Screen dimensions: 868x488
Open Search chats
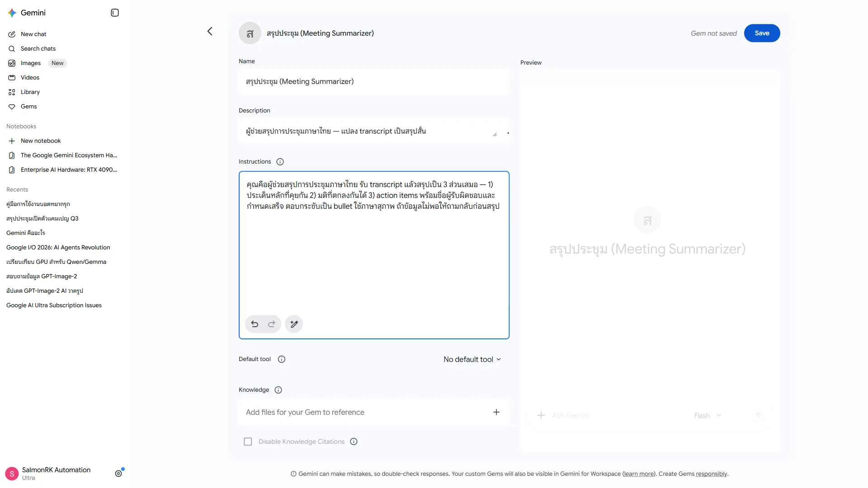click(x=38, y=49)
